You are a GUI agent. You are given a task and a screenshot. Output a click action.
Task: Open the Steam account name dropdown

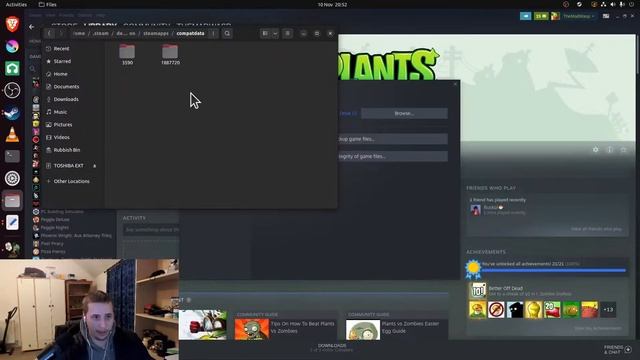click(579, 16)
